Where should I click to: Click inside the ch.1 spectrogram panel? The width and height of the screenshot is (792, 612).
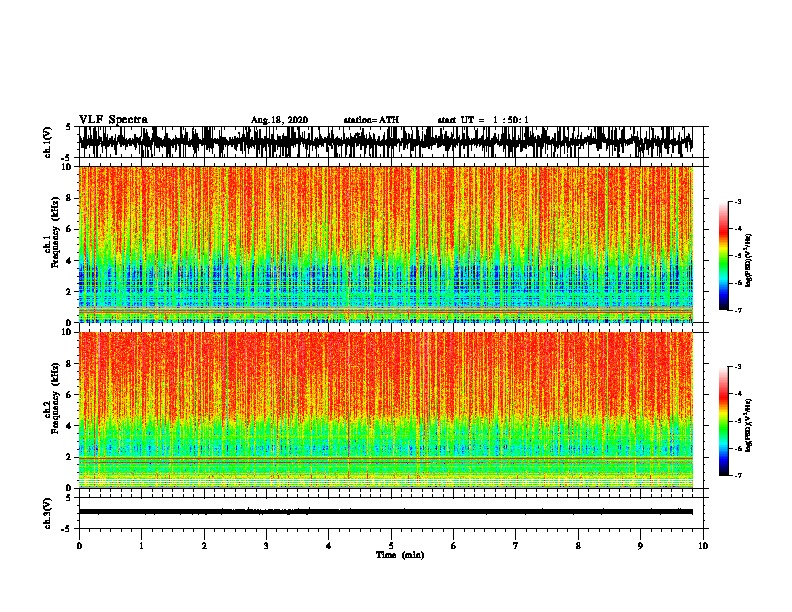coord(386,244)
